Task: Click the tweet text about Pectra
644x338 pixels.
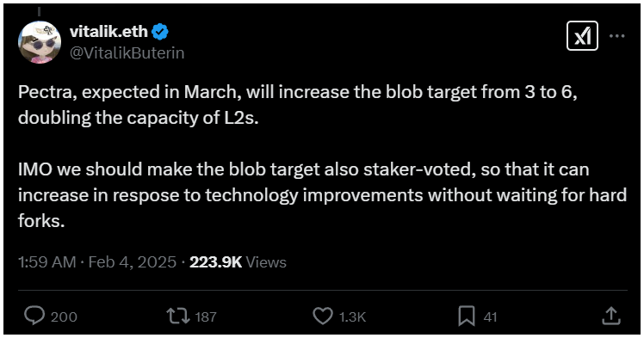Action: [x=298, y=105]
